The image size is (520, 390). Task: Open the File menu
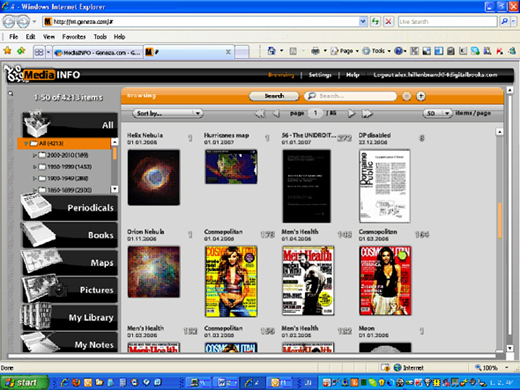coord(14,37)
